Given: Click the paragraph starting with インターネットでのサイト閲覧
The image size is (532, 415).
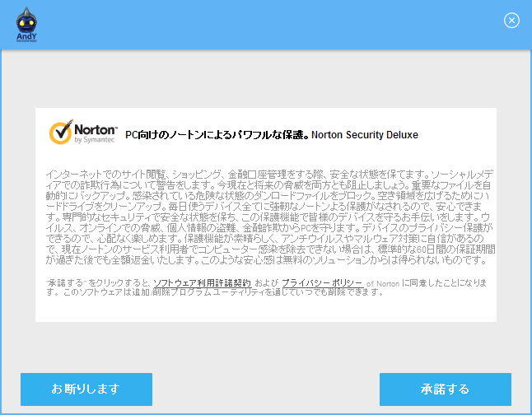Looking at the screenshot, I should 270,217.
